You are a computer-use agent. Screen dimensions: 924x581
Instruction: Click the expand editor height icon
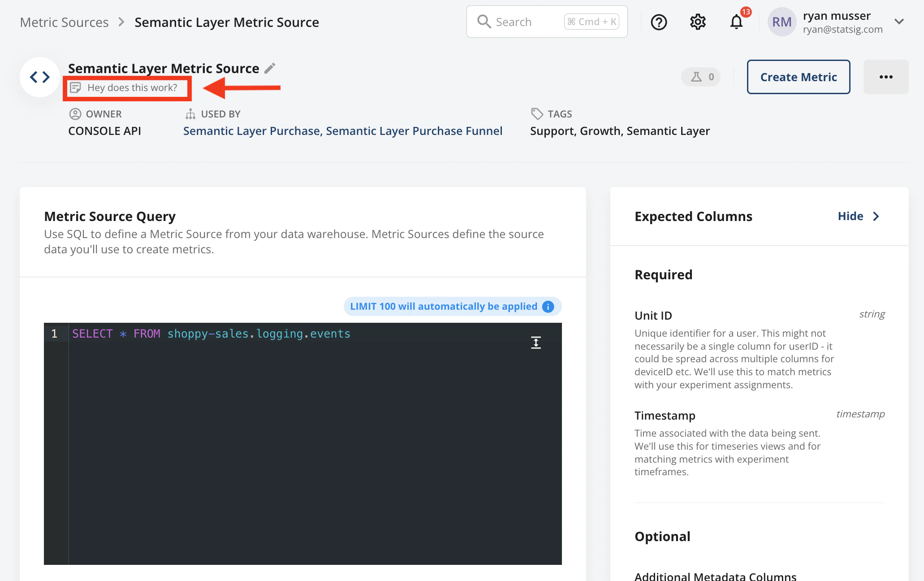click(536, 343)
